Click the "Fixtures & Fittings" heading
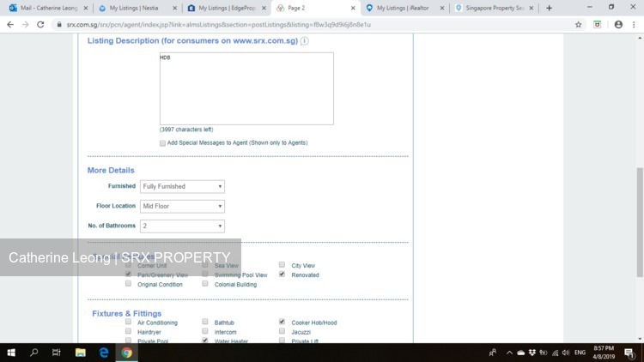Image resolution: width=644 pixels, height=362 pixels. (126, 314)
